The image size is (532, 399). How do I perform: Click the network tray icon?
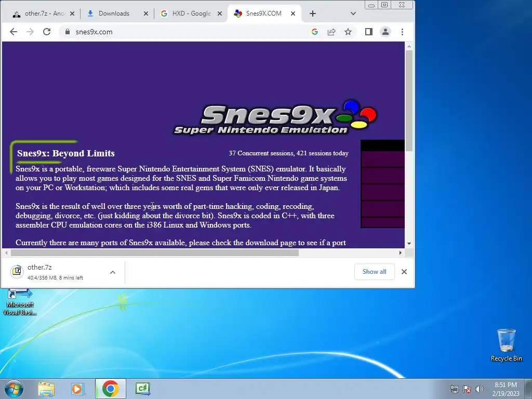coord(454,389)
